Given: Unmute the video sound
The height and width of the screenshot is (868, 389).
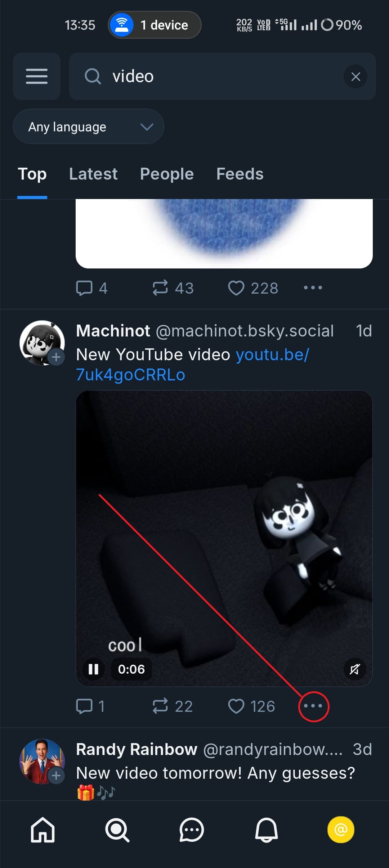Looking at the screenshot, I should (x=354, y=669).
